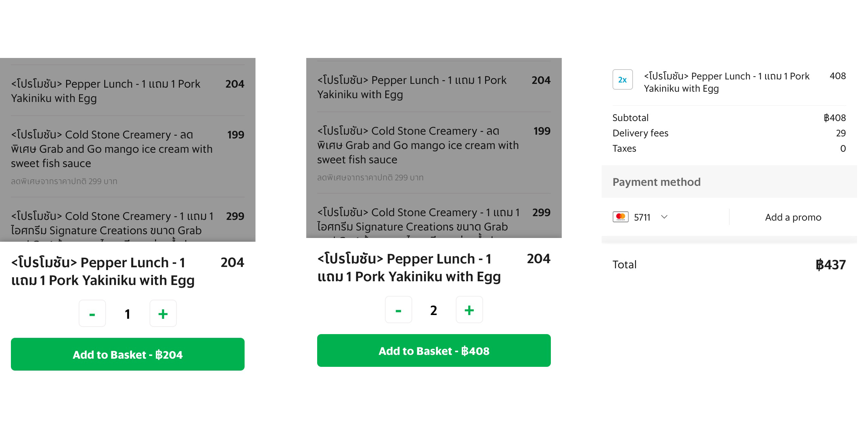Decrease quantity using minus beside quantity 2

tap(399, 310)
